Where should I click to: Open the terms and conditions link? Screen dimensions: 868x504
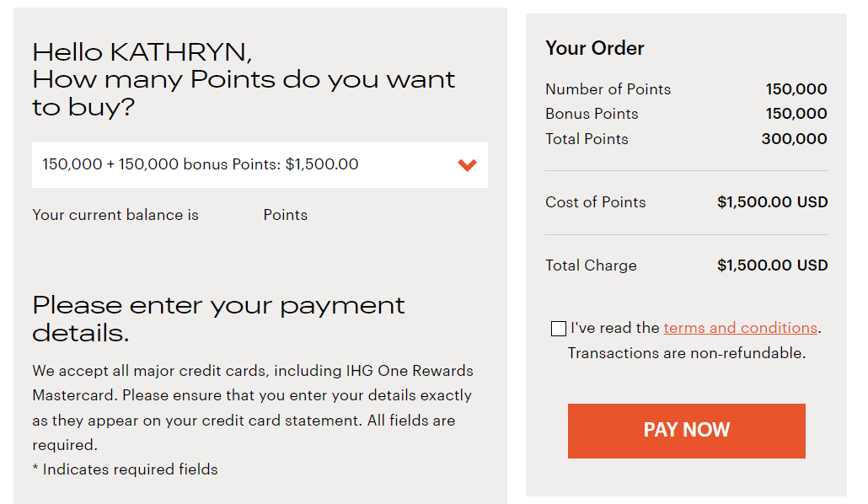(x=740, y=328)
